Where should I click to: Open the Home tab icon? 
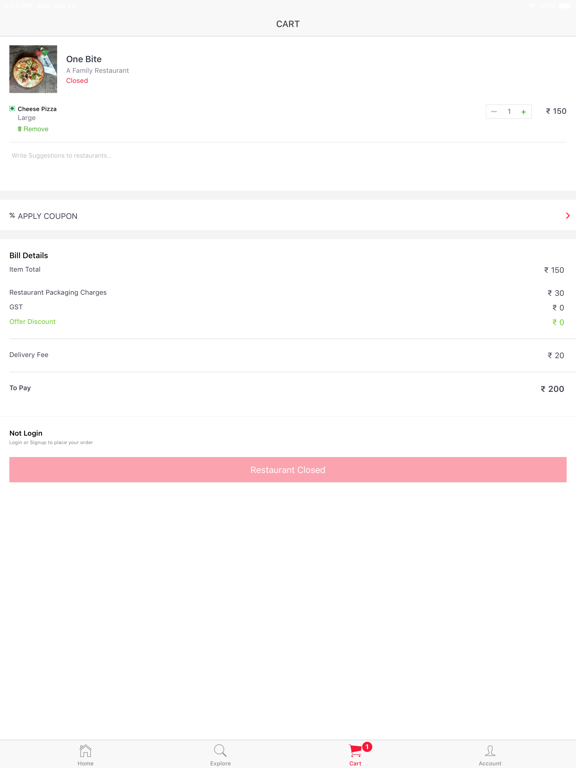85,750
